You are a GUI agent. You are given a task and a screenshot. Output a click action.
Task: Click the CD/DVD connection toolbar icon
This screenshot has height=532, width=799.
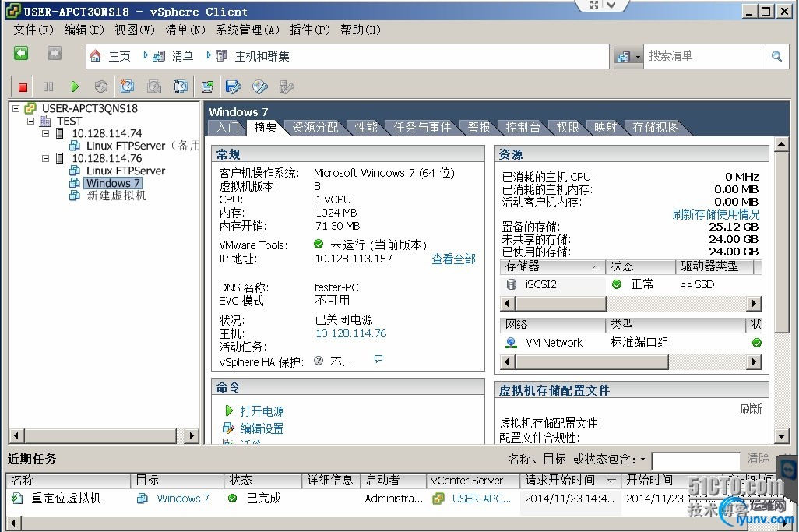click(260, 86)
